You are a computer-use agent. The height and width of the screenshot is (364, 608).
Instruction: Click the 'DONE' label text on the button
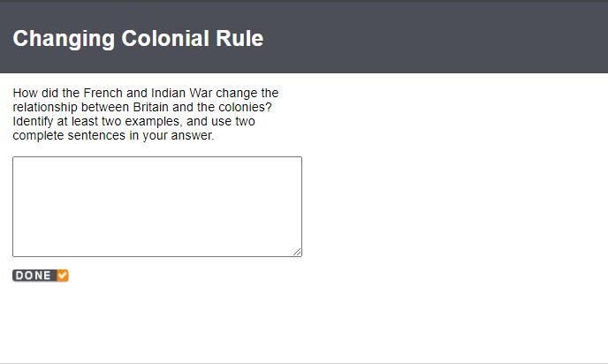point(34,276)
